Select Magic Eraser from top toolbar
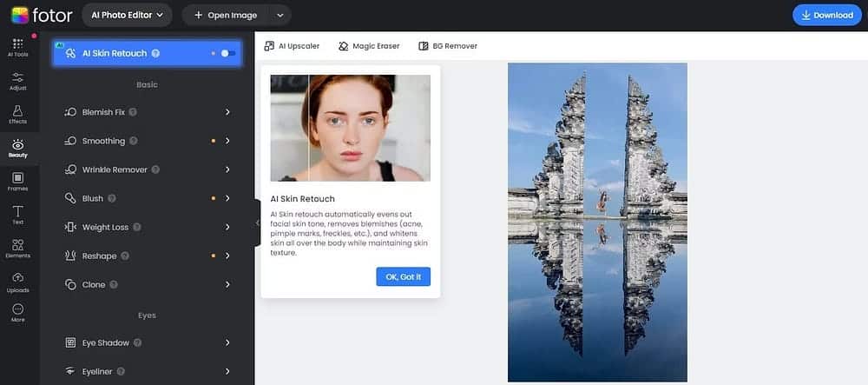 coord(369,46)
